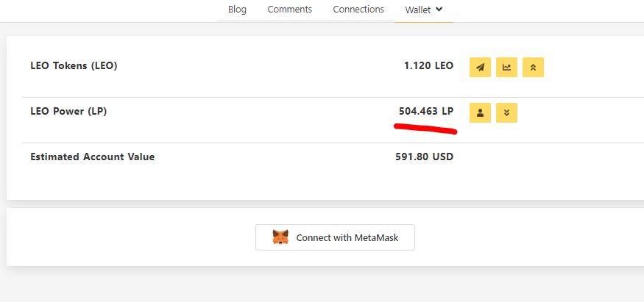Viewport: 644px width, 302px height.
Task: Open the LEO market chart icon
Action: [506, 67]
